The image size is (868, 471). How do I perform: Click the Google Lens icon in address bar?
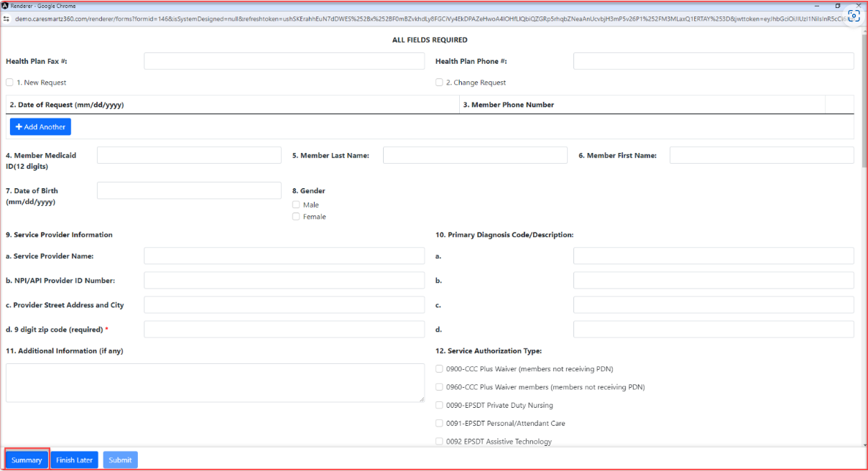coord(854,17)
